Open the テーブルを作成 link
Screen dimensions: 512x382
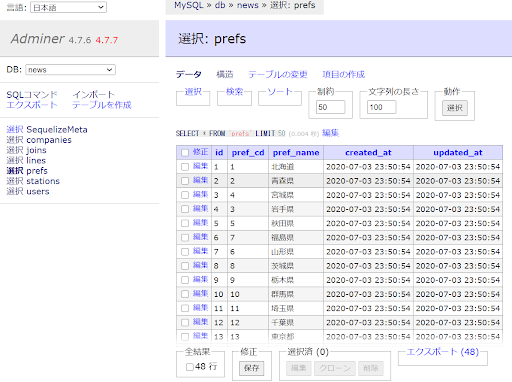coord(102,105)
